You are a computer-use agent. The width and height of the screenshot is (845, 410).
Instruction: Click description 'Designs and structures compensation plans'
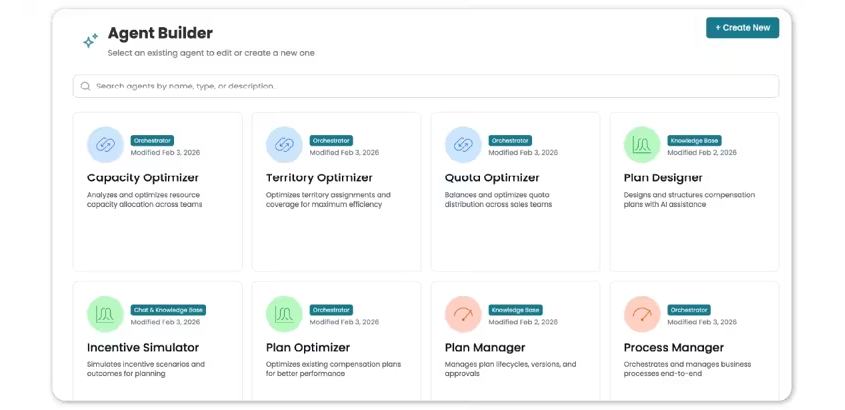689,200
